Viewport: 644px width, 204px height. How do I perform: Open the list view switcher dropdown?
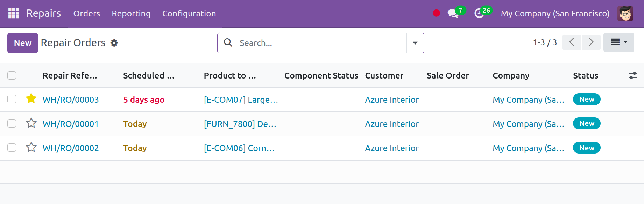618,42
